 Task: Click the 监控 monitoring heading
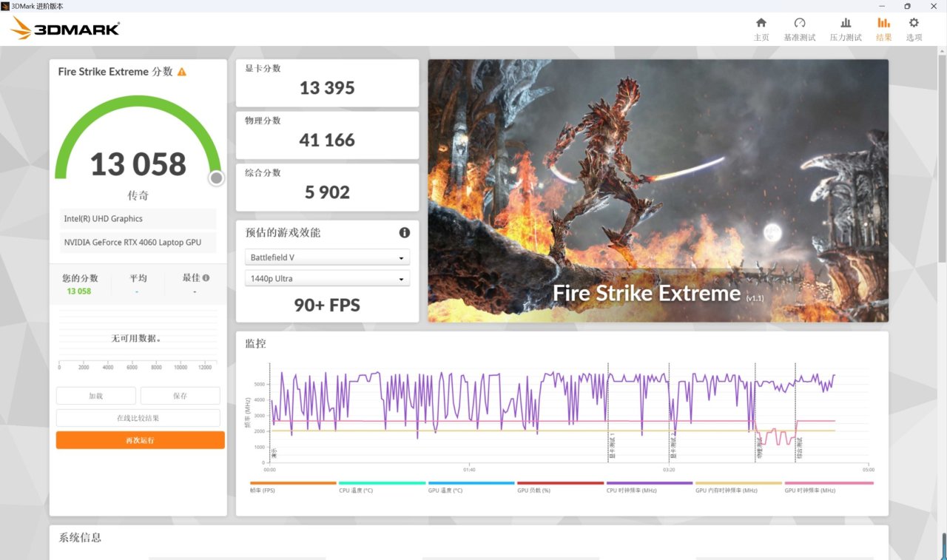tap(255, 343)
